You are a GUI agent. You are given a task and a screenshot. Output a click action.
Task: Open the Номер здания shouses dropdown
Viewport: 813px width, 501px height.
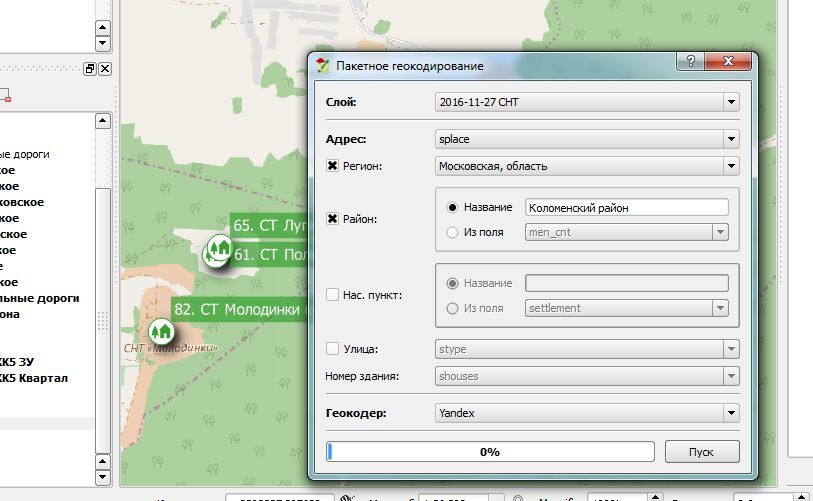[x=587, y=376]
